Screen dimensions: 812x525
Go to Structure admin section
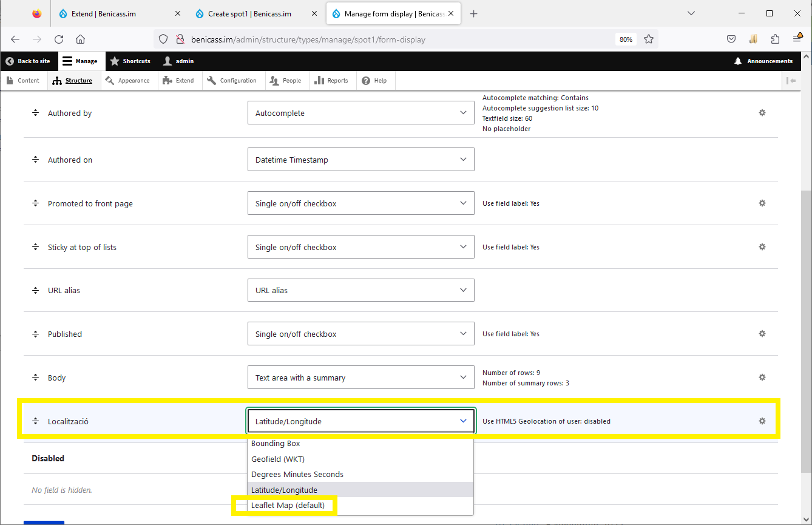tap(73, 81)
